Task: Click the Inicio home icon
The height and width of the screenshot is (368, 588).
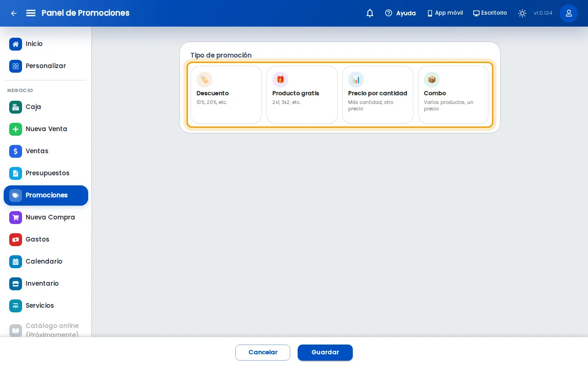Action: pos(16,44)
